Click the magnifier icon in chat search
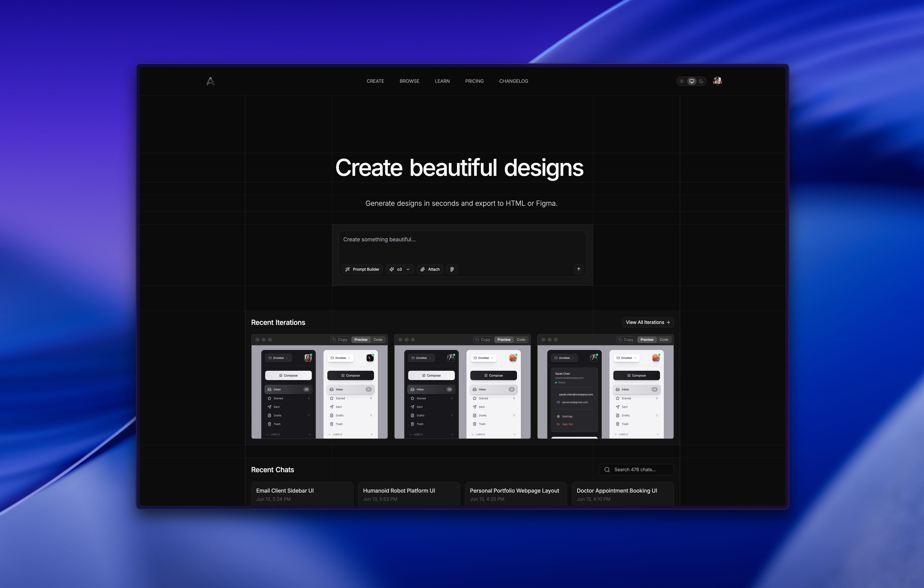924x588 pixels. [607, 470]
